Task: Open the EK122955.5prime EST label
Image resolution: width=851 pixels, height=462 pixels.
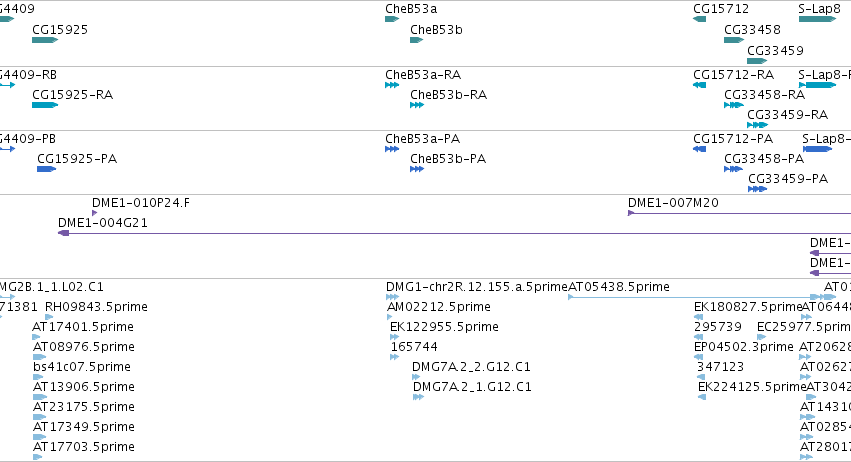Action: (444, 327)
